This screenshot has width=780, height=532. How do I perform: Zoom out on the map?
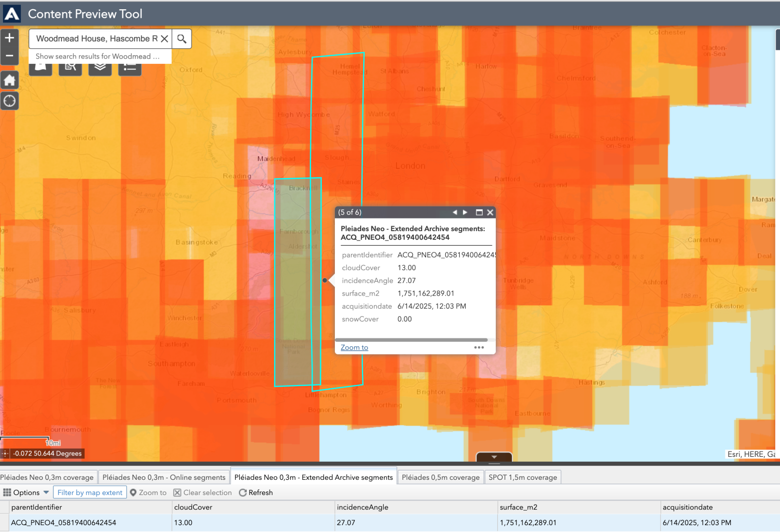click(x=9, y=56)
